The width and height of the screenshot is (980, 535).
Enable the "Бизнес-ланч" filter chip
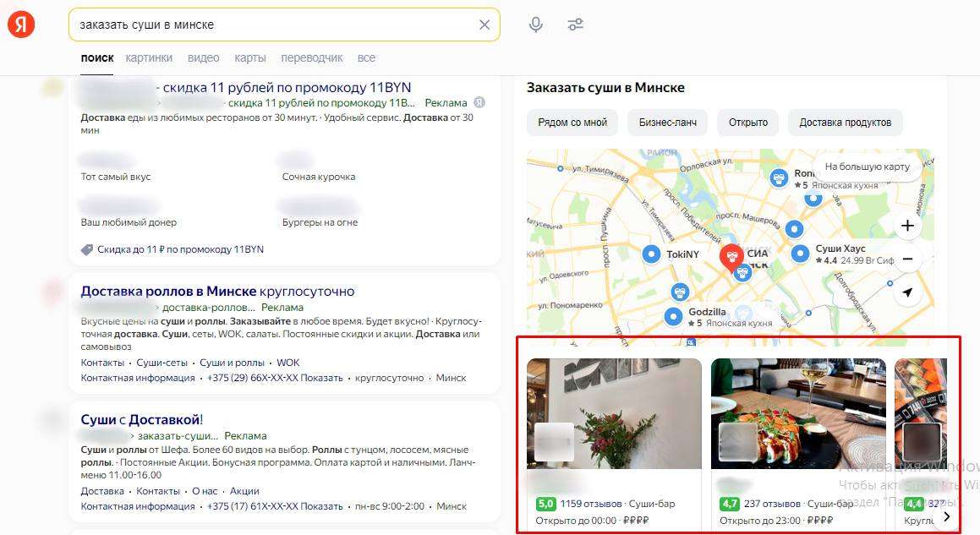tap(667, 123)
